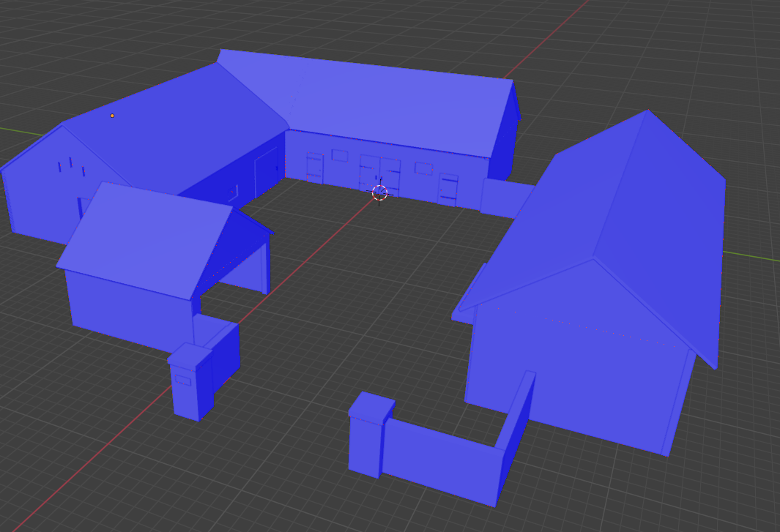Select the small shed's front sloped roof
Viewport: 780px width, 532px height.
pyautogui.click(x=144, y=241)
